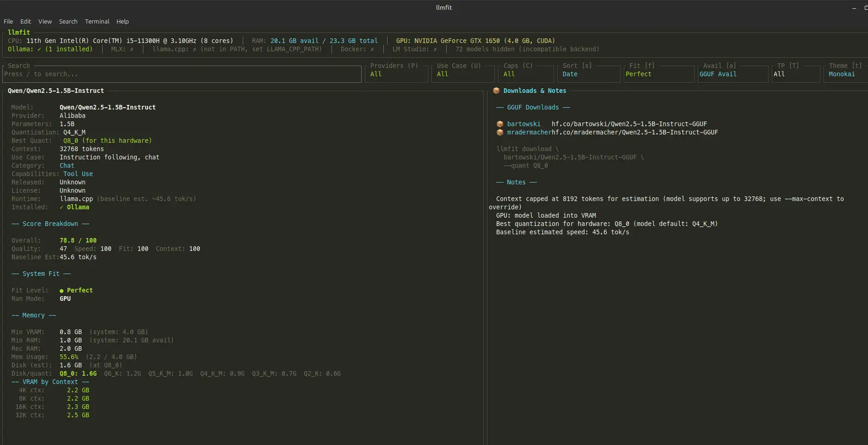
Task: Click the package icon beside Downloads & Notes
Action: click(496, 91)
